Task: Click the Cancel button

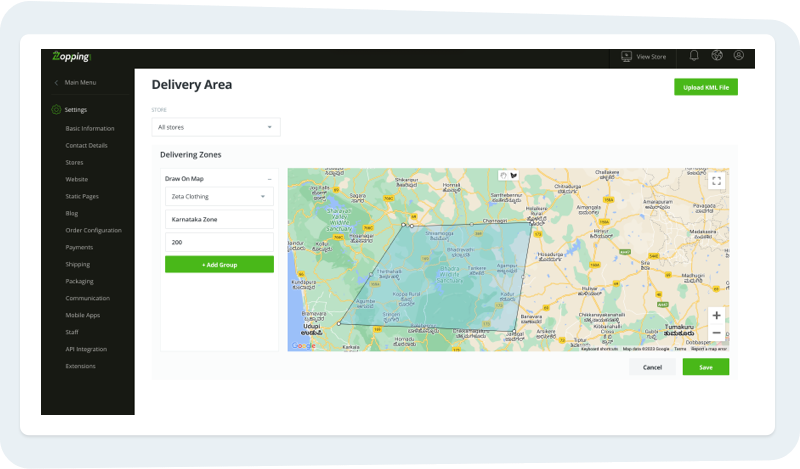Action: (652, 367)
